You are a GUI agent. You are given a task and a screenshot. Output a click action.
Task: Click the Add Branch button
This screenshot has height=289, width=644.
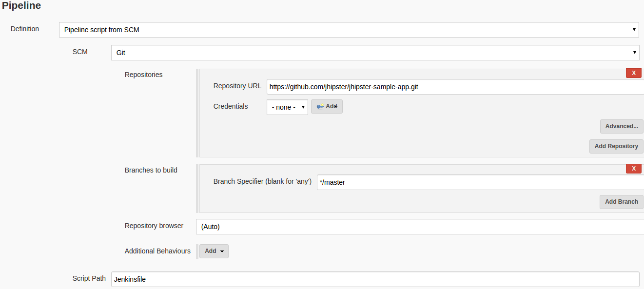621,202
